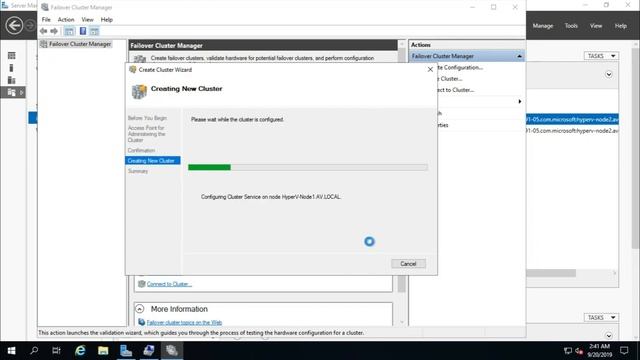The height and width of the screenshot is (360, 640).
Task: Select the Before You Begin wizard step
Action: [x=147, y=118]
